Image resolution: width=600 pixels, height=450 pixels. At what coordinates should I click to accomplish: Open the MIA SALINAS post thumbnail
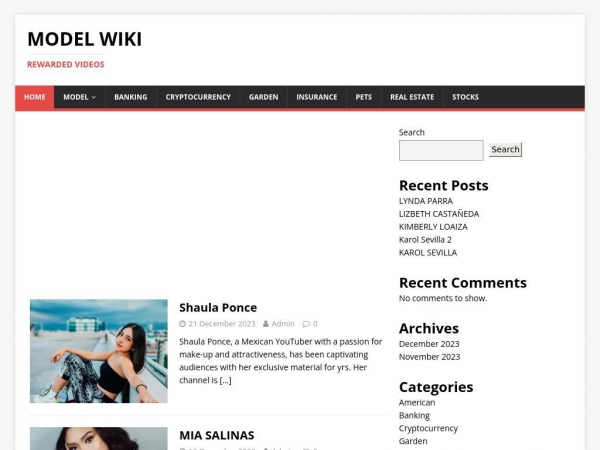point(99,439)
